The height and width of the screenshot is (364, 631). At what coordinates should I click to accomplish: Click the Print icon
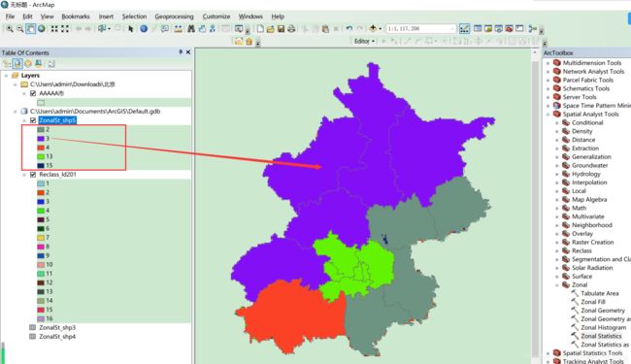pos(291,29)
